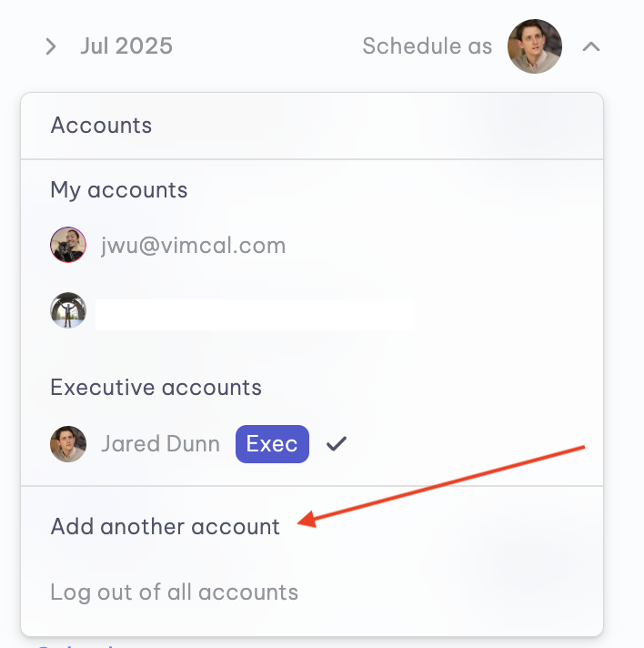Select the account with the hidden name
This screenshot has height=648, width=644.
click(x=255, y=312)
